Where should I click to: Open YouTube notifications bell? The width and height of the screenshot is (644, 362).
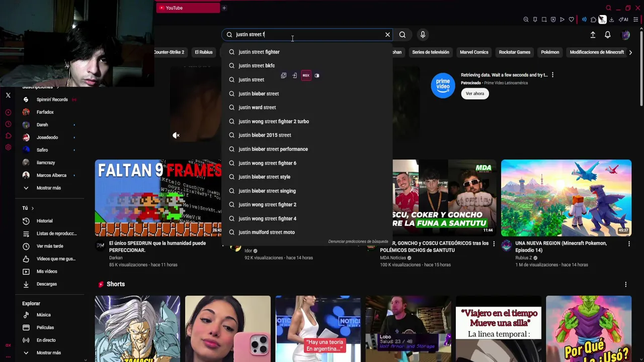click(x=608, y=35)
